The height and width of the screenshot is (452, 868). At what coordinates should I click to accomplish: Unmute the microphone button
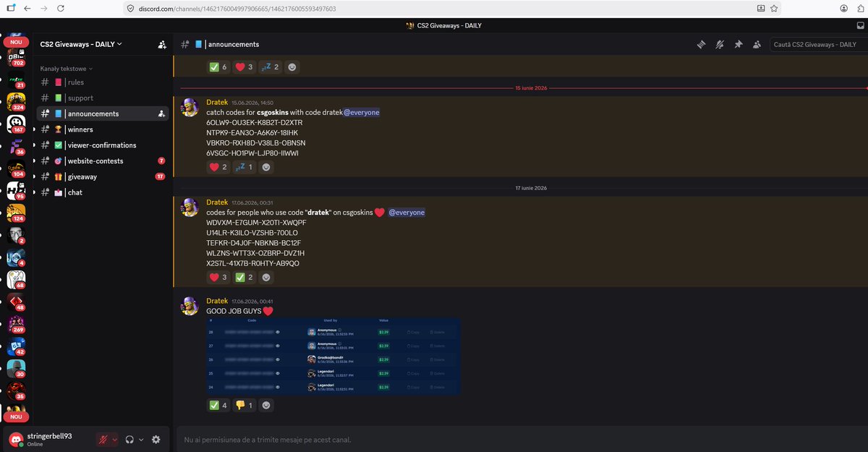(103, 439)
